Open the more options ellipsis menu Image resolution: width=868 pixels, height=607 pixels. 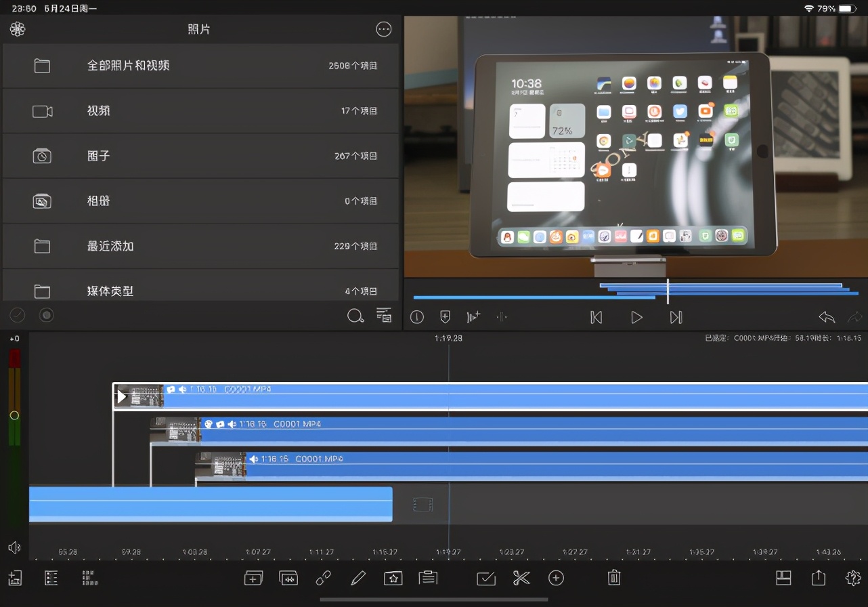(383, 29)
